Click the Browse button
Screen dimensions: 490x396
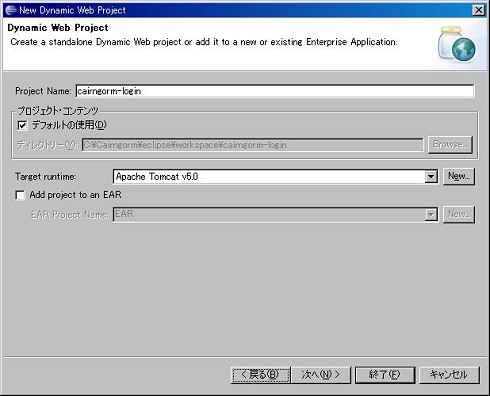click(450, 145)
